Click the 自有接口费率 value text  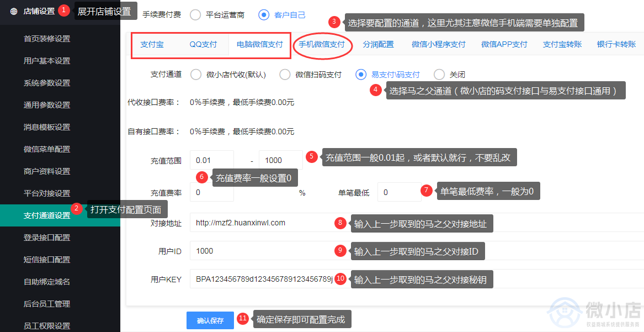tap(242, 131)
